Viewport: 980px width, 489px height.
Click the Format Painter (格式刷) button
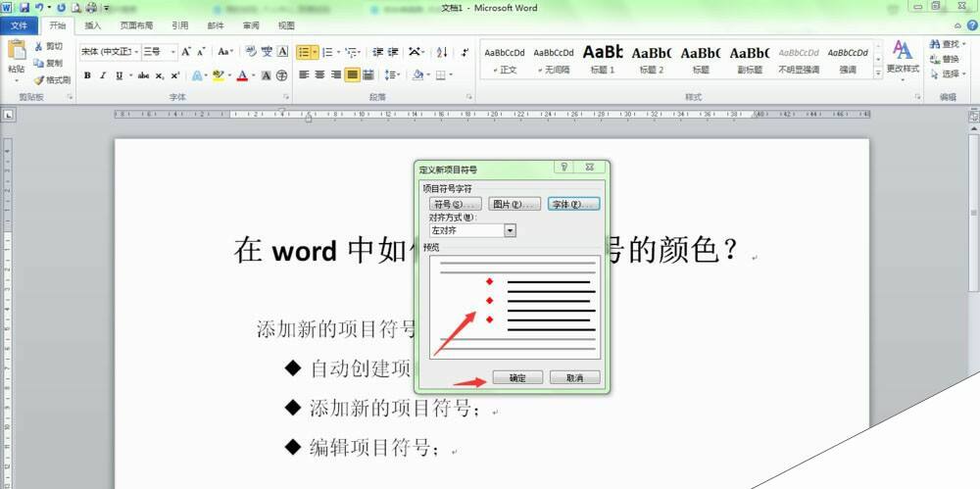[52, 79]
